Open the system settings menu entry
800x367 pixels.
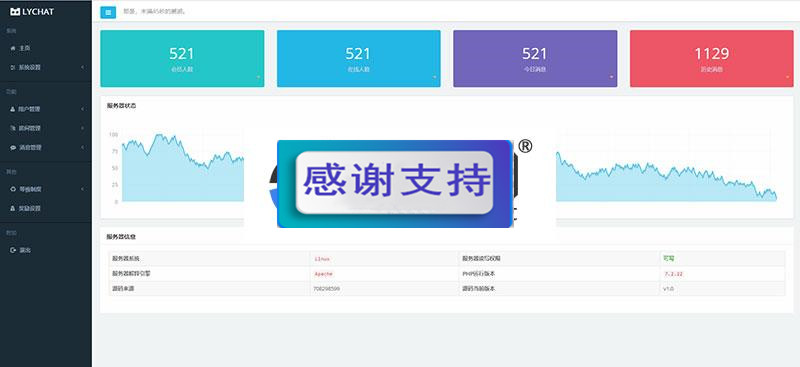[30, 67]
